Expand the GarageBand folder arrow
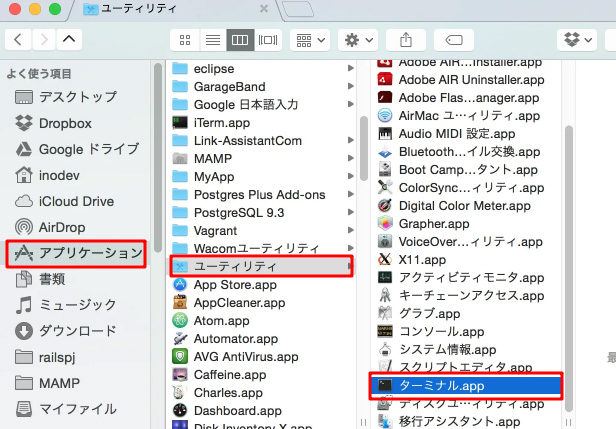 pos(350,86)
